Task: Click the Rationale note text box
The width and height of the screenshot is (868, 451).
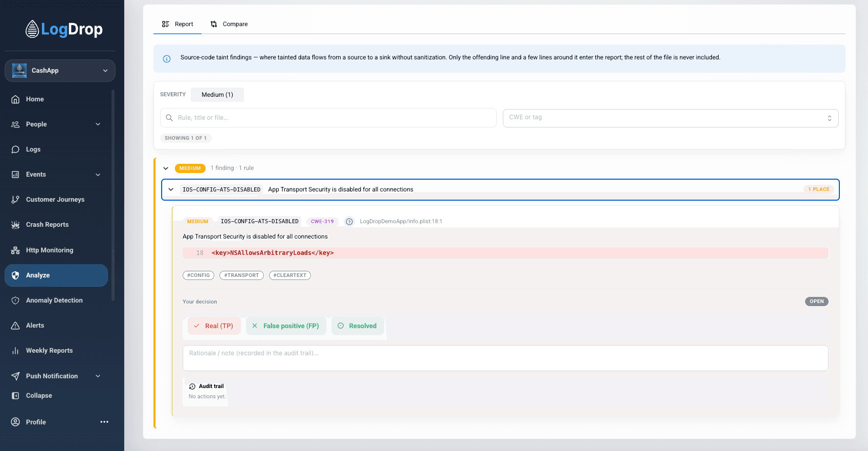Action: pos(505,358)
